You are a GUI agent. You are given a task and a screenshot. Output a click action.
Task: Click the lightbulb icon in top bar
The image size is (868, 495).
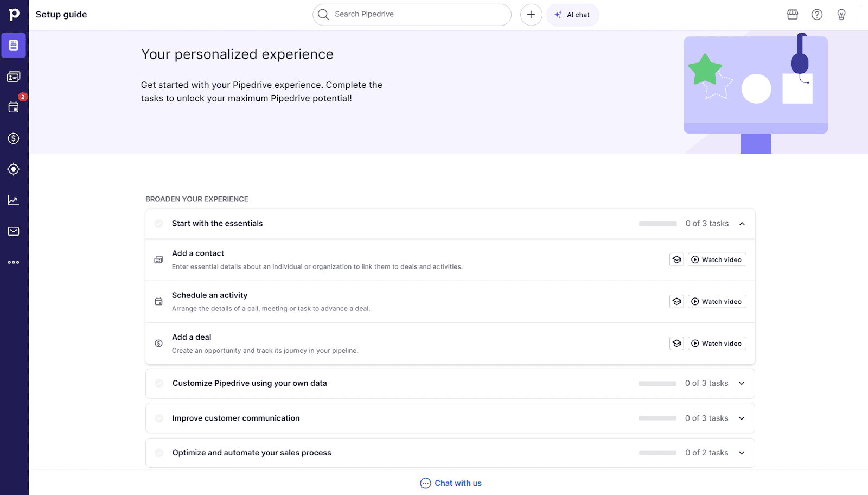pos(841,15)
